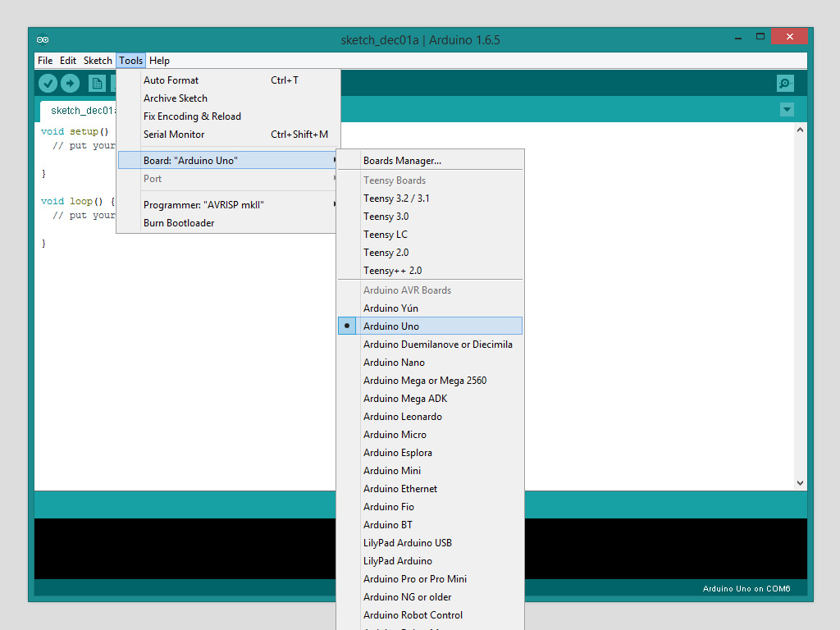840x630 pixels.
Task: Close the open Tools menu
Action: coord(130,61)
